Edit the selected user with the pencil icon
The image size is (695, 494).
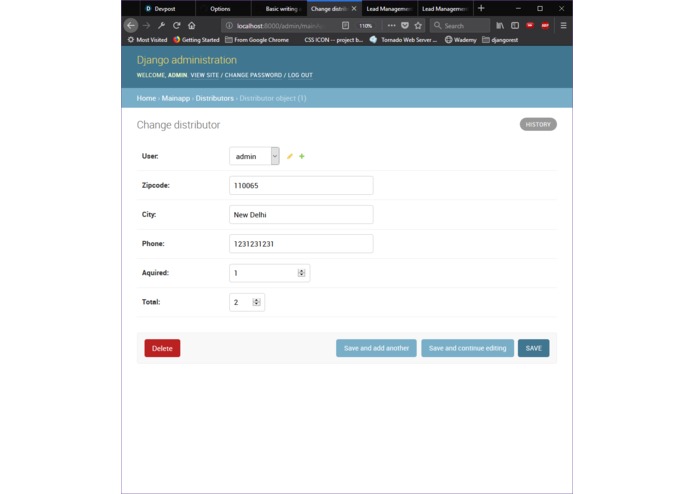289,156
